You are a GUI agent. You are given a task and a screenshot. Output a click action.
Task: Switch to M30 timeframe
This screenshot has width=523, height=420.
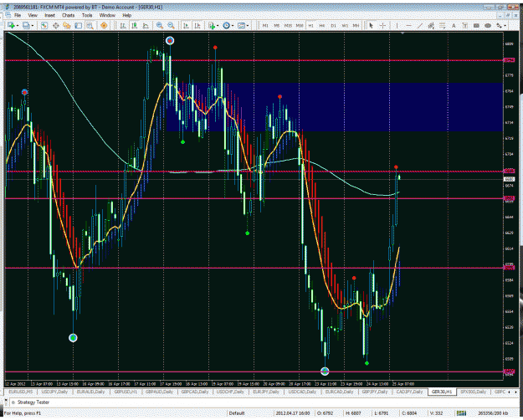[300, 26]
